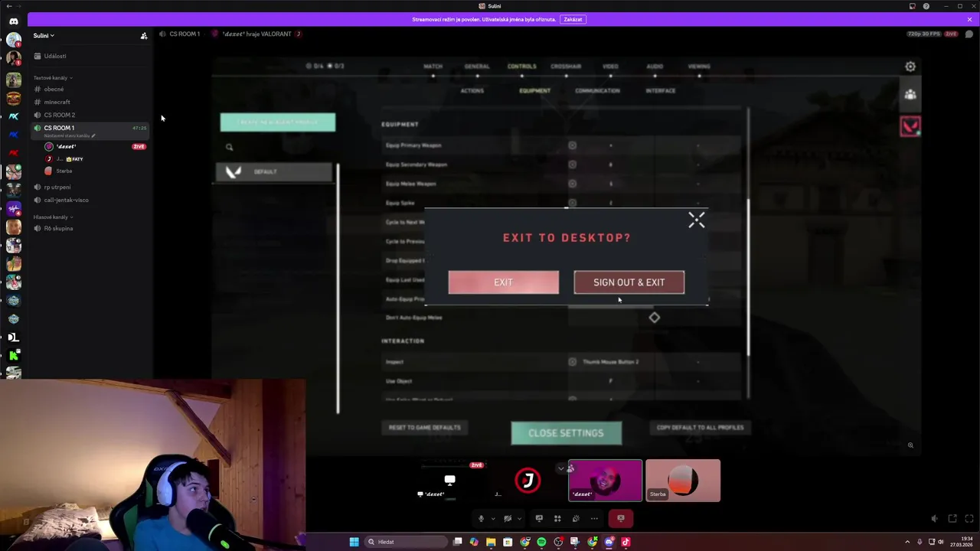The image size is (980, 551).
Task: Click the CLOSE SETTINGS button
Action: (566, 433)
